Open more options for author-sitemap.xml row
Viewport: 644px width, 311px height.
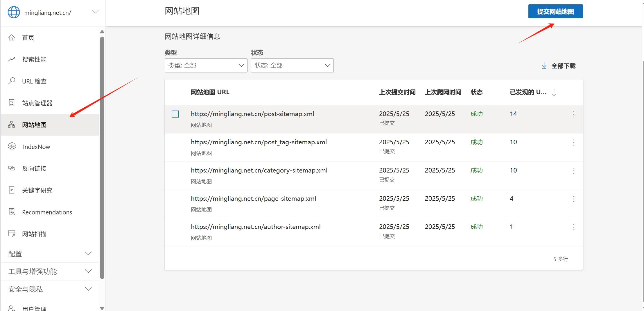click(x=574, y=227)
